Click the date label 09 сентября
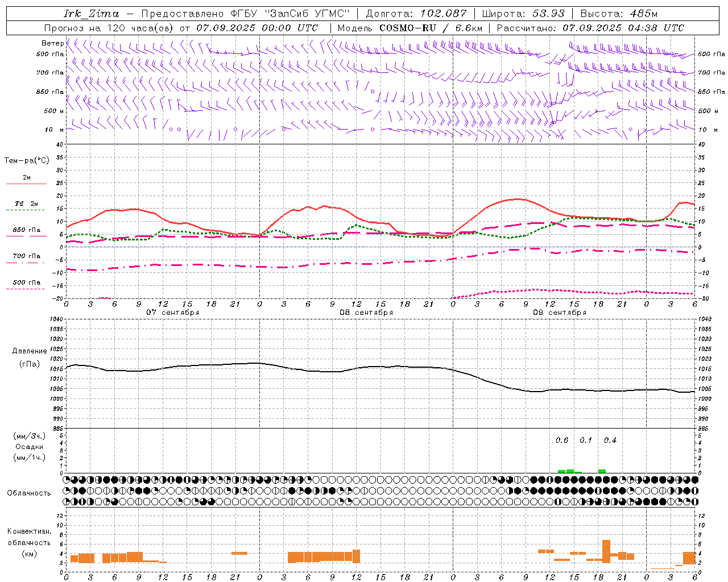728x582 pixels. pyautogui.click(x=560, y=313)
